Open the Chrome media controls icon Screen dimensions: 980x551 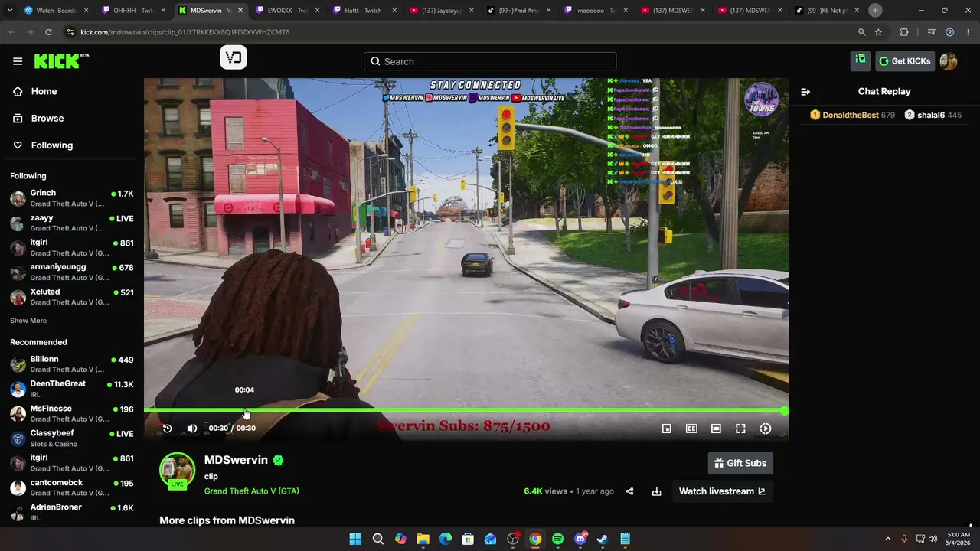click(931, 32)
